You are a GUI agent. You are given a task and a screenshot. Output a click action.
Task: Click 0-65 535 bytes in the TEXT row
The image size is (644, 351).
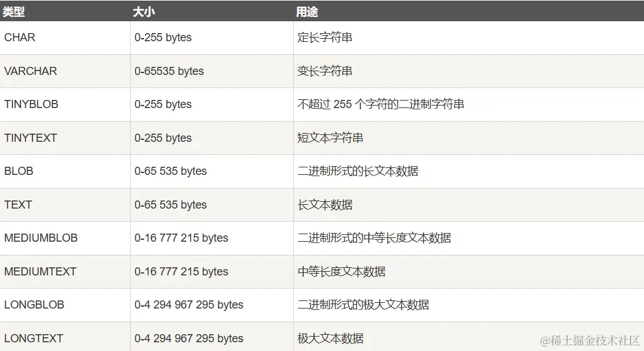click(x=171, y=205)
